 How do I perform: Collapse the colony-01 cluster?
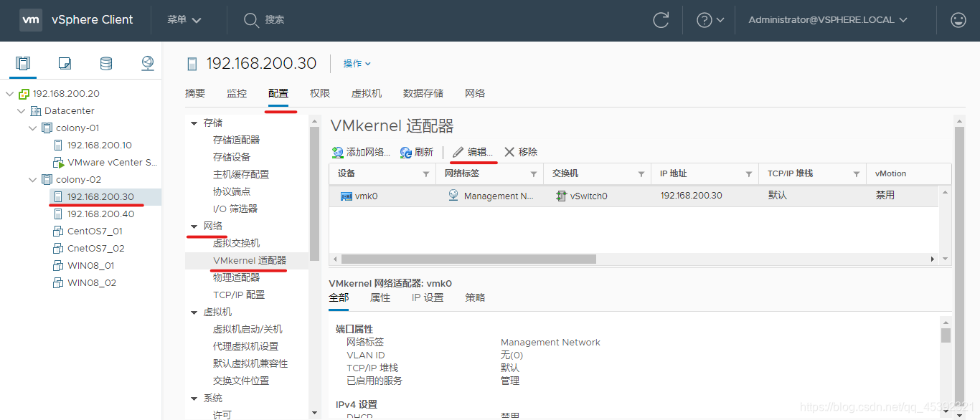[32, 128]
